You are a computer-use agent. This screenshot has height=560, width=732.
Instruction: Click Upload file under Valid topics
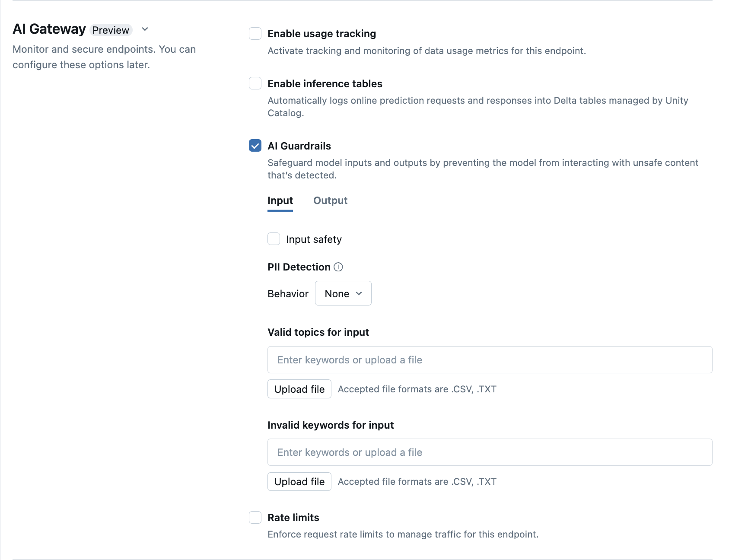[x=299, y=389]
